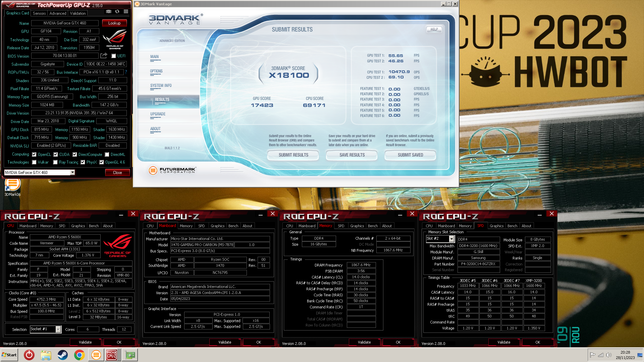
Task: Click taskbar clock showing 20:28
Action: coord(625,355)
